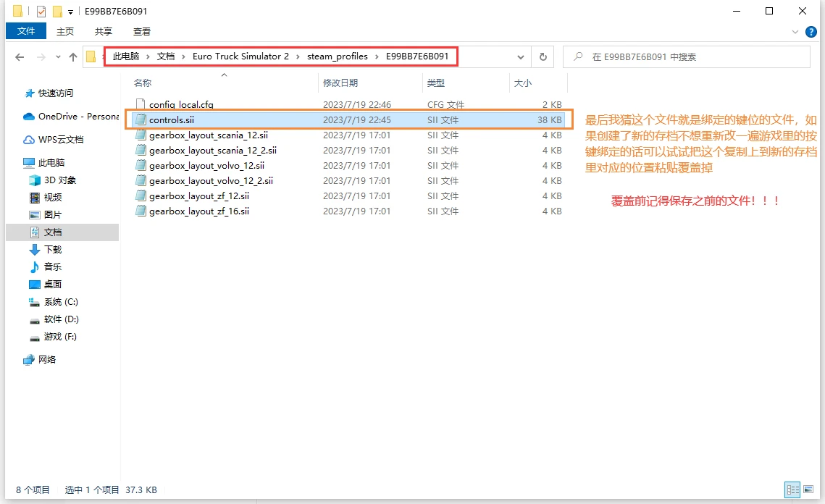The width and height of the screenshot is (825, 504).
Task: Select 文档 in the address breadcrumb
Action: (x=166, y=56)
